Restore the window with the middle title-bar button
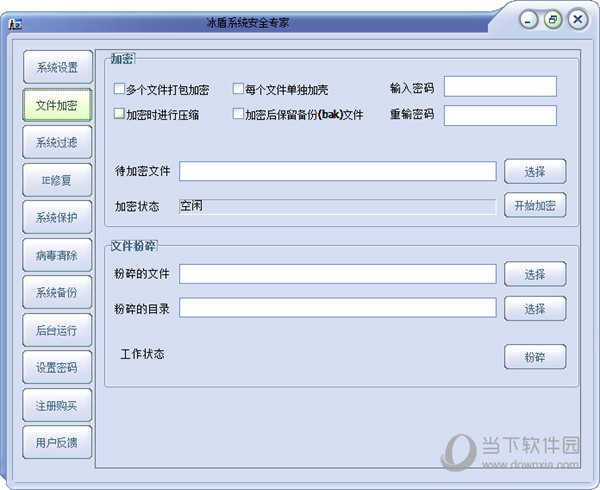Viewport: 600px width, 490px height. [553, 20]
